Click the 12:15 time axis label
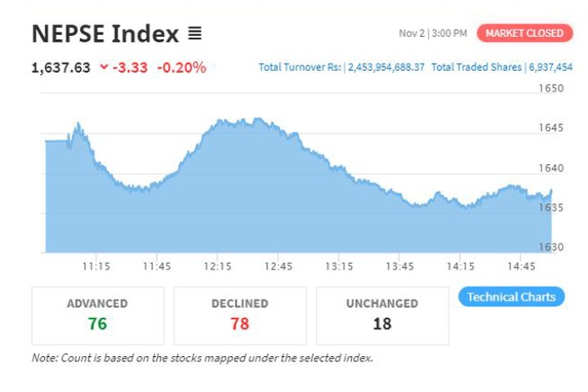This screenshot has width=588, height=392. tap(217, 266)
